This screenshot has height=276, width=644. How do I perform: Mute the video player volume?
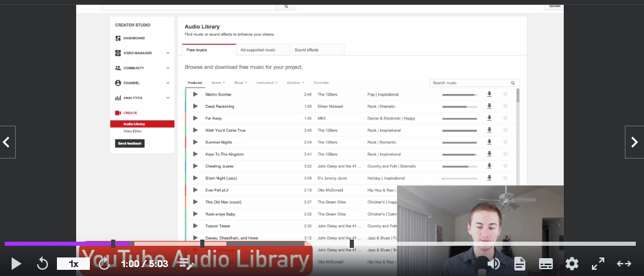(493, 263)
